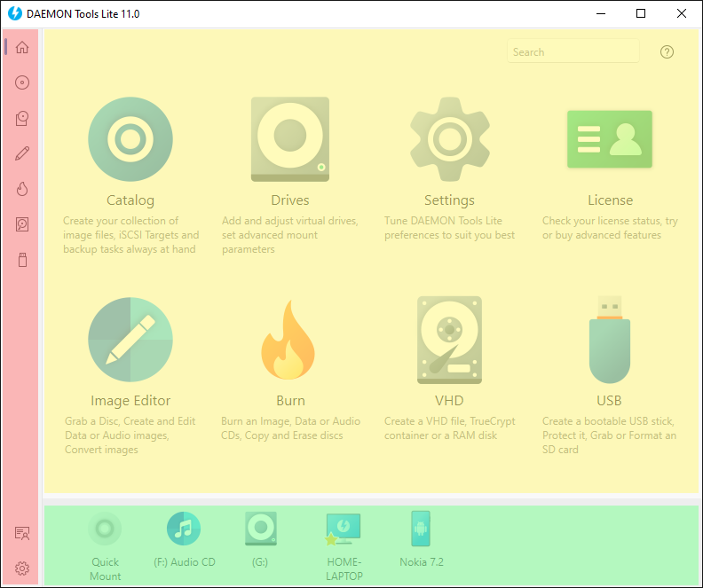Screen dimensions: 703x588
Task: Minimize the DAEMON Tools Lite window
Action: [601, 13]
